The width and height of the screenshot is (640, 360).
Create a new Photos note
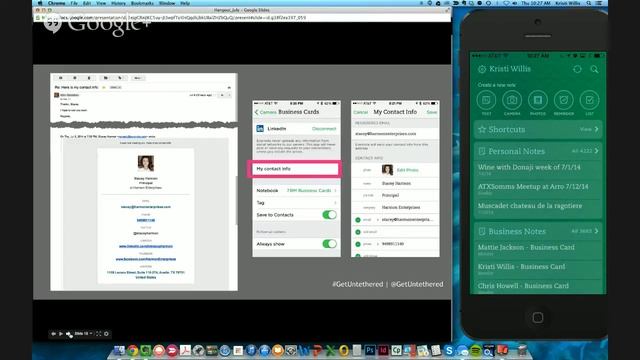click(538, 100)
